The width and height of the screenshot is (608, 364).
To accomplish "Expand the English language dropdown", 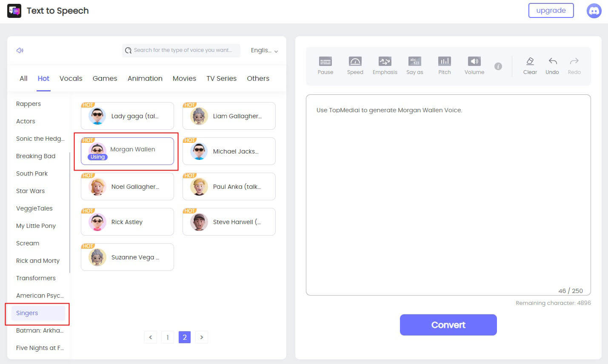I will [x=264, y=50].
